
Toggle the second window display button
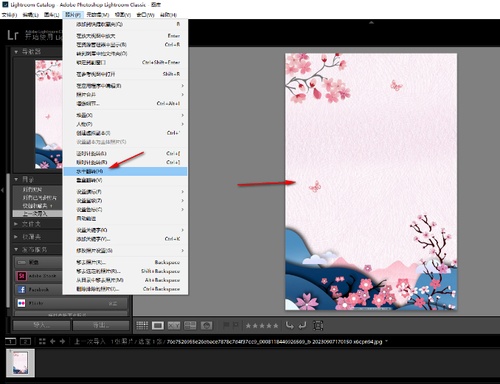click(25, 341)
